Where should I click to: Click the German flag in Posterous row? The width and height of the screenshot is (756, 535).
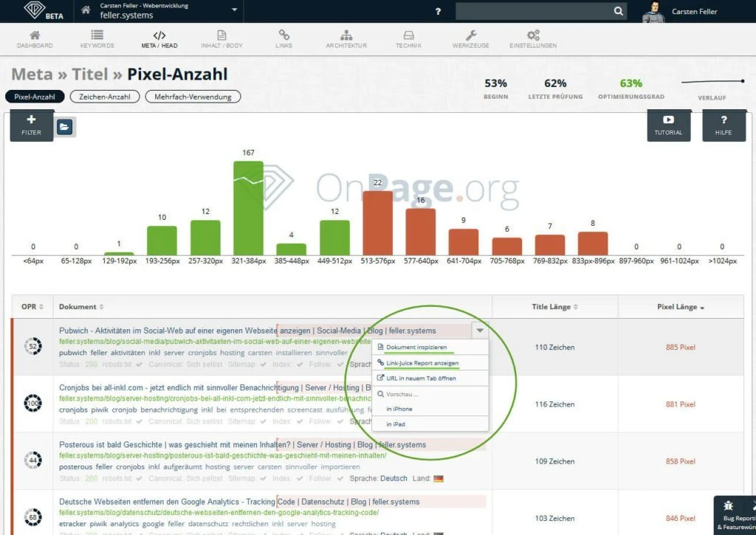pyautogui.click(x=439, y=479)
